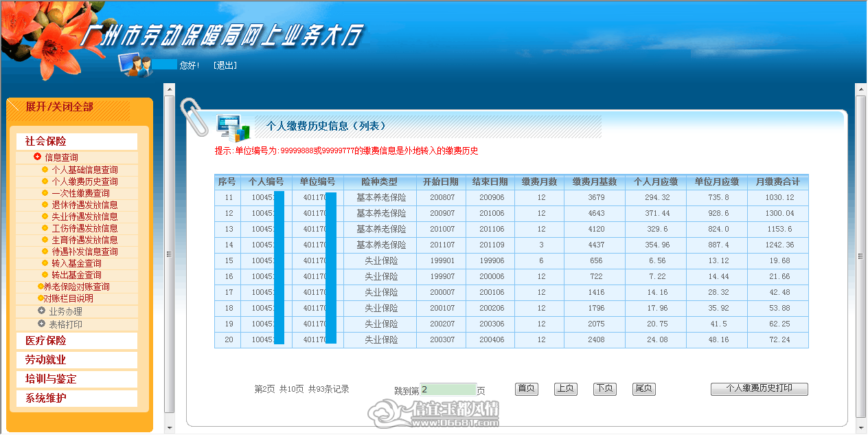The width and height of the screenshot is (868, 435).
Task: Click cell 1030.12 in row 11
Action: [779, 198]
